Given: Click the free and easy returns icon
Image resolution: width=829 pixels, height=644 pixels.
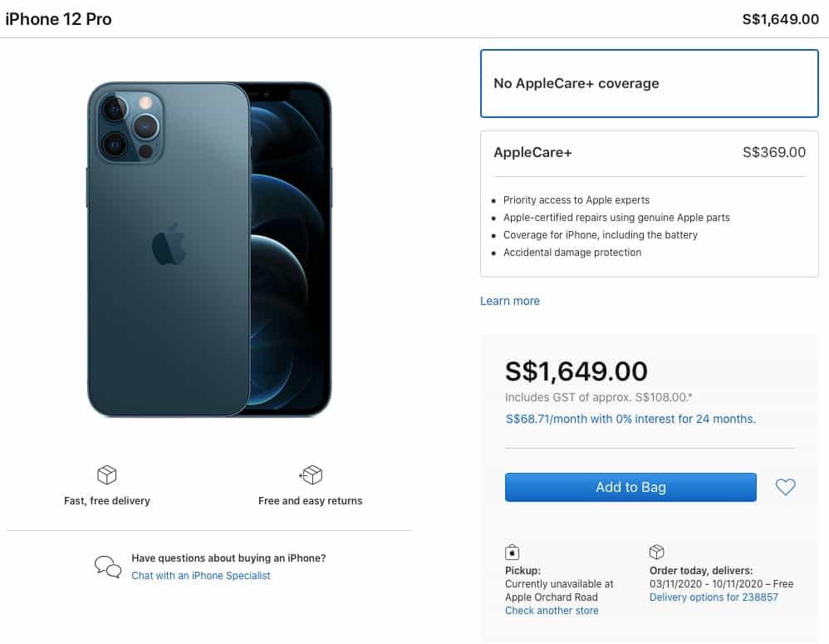Looking at the screenshot, I should 311,474.
